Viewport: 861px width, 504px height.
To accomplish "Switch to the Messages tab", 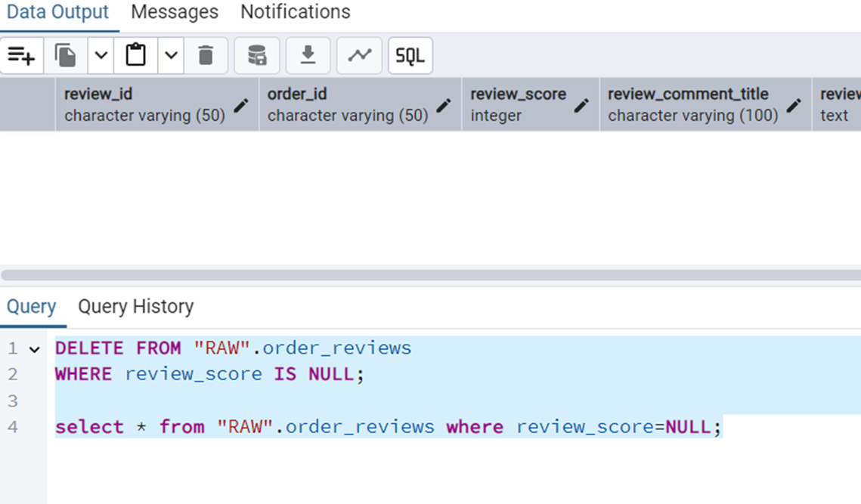I will coord(175,13).
